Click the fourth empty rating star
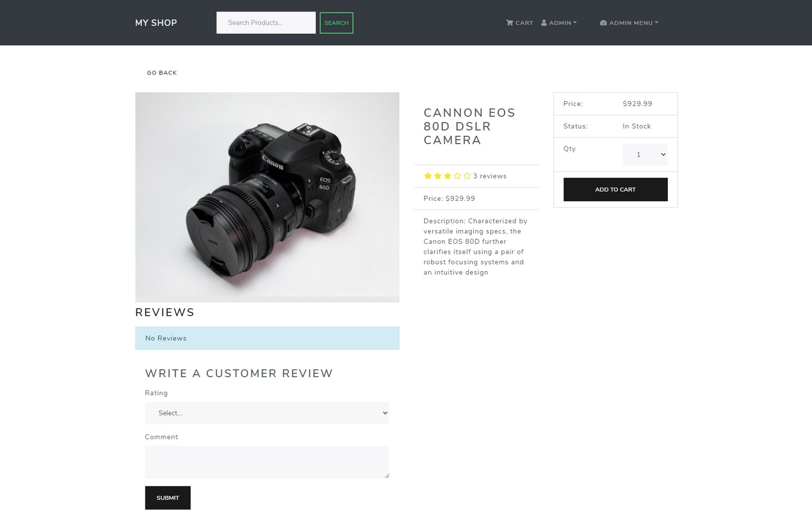 click(x=457, y=176)
